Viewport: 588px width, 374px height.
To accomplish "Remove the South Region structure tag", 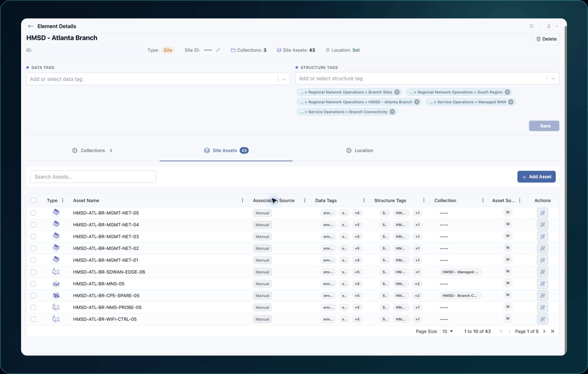I will [507, 92].
